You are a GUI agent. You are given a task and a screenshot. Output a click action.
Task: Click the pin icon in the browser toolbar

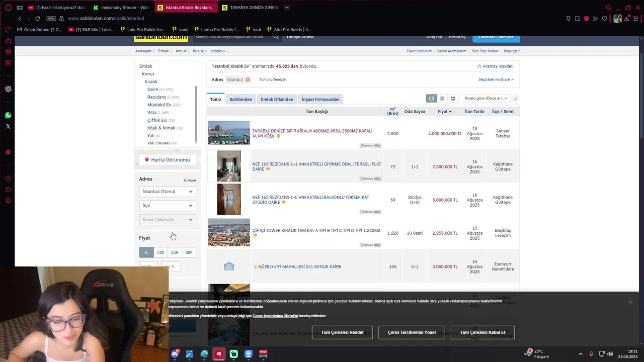point(568,19)
